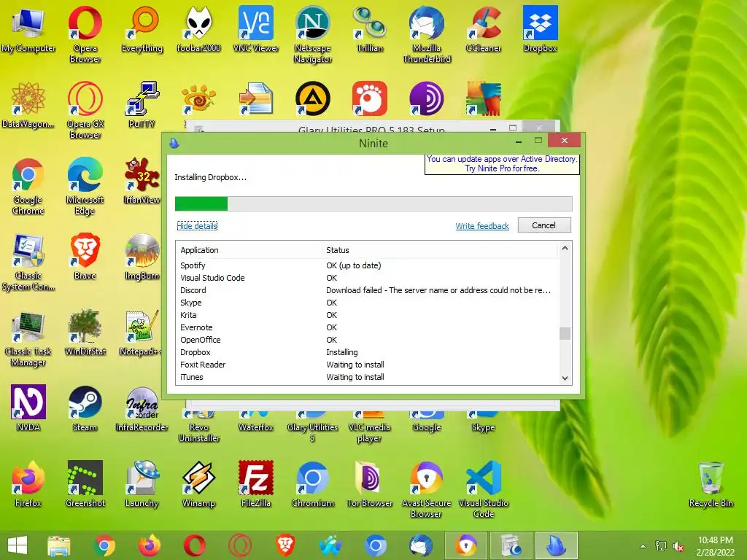Viewport: 747px width, 560px height.
Task: Select the InfraRecorder desktop icon
Action: (142, 408)
